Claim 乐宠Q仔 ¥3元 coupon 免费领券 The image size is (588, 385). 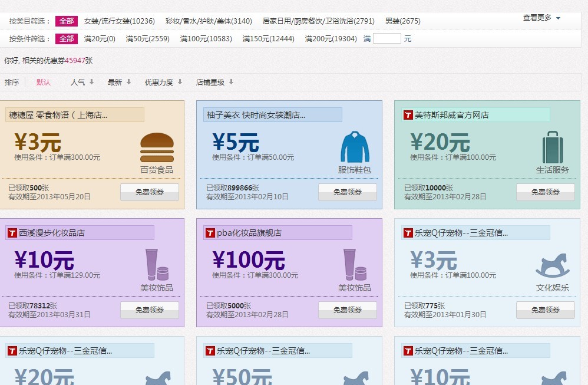pos(546,310)
